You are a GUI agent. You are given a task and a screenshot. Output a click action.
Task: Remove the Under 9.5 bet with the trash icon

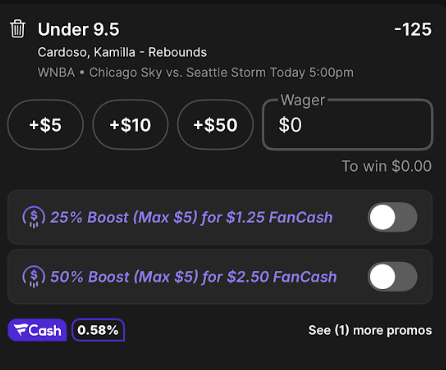(x=17, y=29)
